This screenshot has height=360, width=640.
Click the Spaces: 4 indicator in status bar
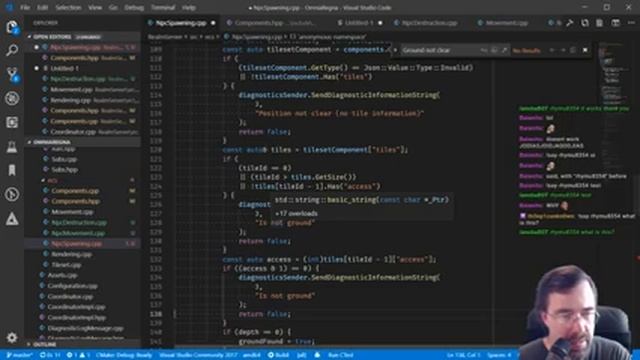tap(499, 355)
